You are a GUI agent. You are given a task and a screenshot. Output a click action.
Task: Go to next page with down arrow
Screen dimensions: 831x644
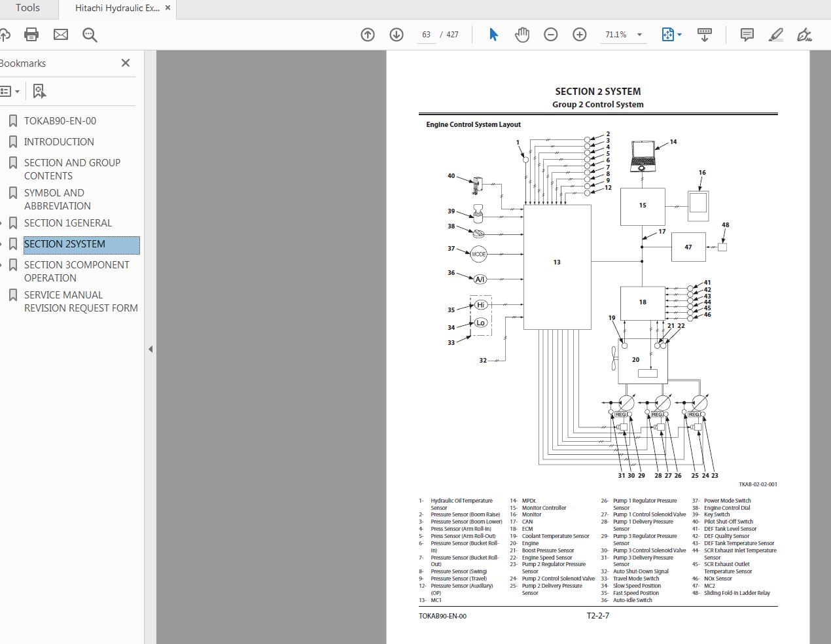[x=396, y=34]
